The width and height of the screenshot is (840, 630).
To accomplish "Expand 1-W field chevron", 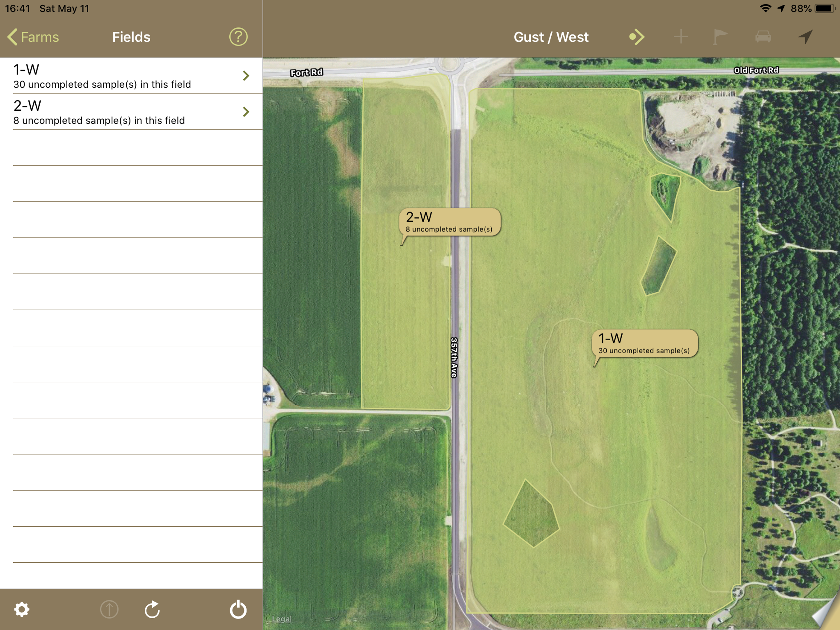I will pos(246,76).
